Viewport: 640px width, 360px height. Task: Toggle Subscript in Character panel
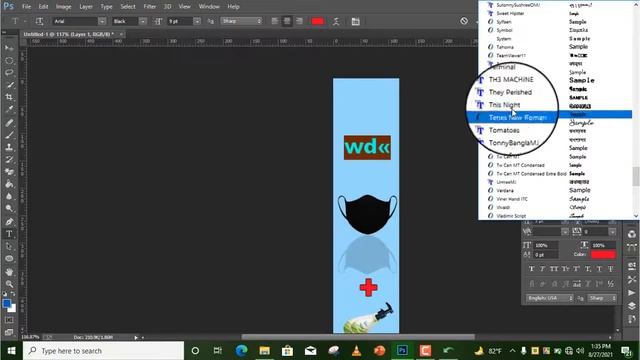588,269
